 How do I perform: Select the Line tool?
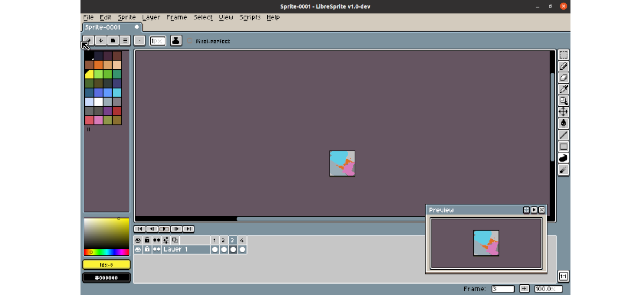(x=563, y=135)
